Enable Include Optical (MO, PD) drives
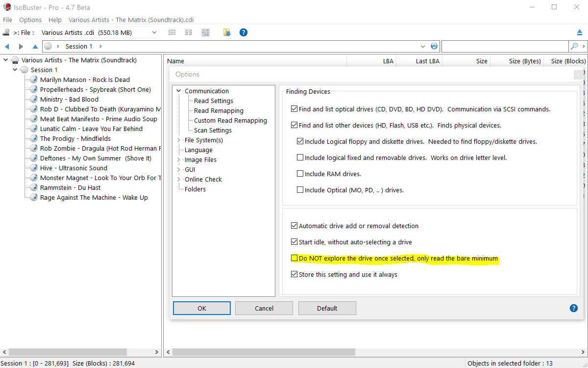 300,190
